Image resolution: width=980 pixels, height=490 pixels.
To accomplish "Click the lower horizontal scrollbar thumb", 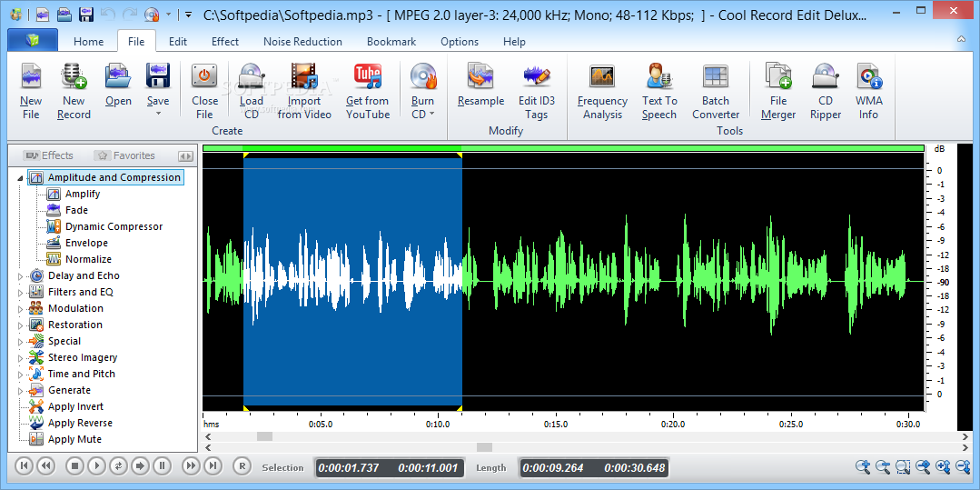I will pyautogui.click(x=484, y=447).
